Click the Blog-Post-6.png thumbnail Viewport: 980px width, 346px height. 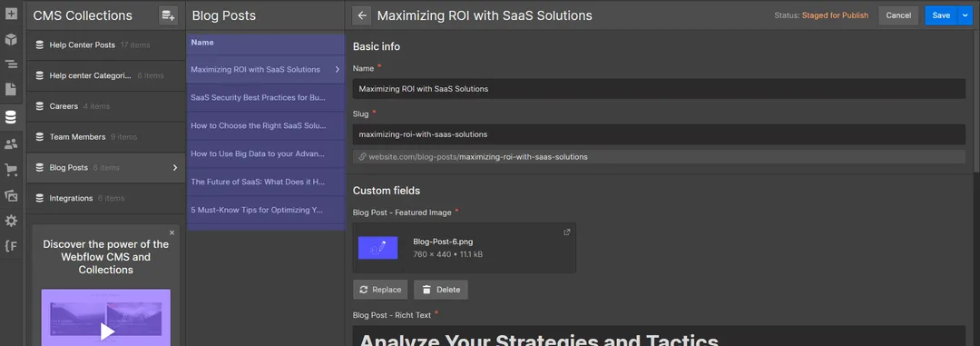point(377,248)
